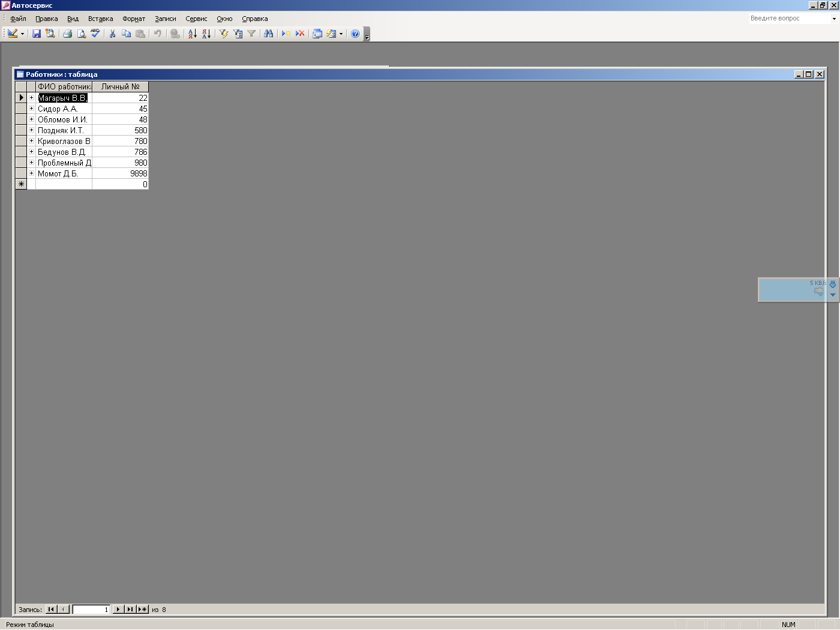This screenshot has height=630, width=840.
Task: Click the row selector for the Сидор А.А. record
Action: (21, 109)
